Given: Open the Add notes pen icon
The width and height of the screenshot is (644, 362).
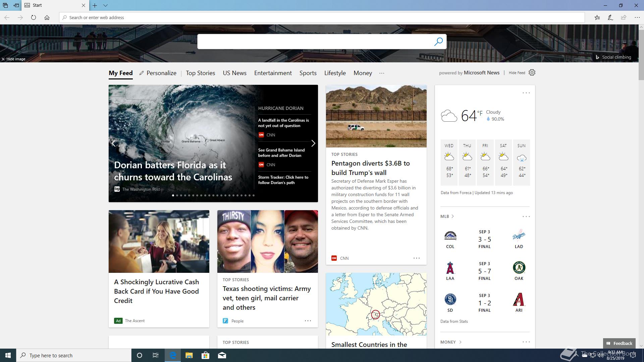Looking at the screenshot, I should coord(610,17).
